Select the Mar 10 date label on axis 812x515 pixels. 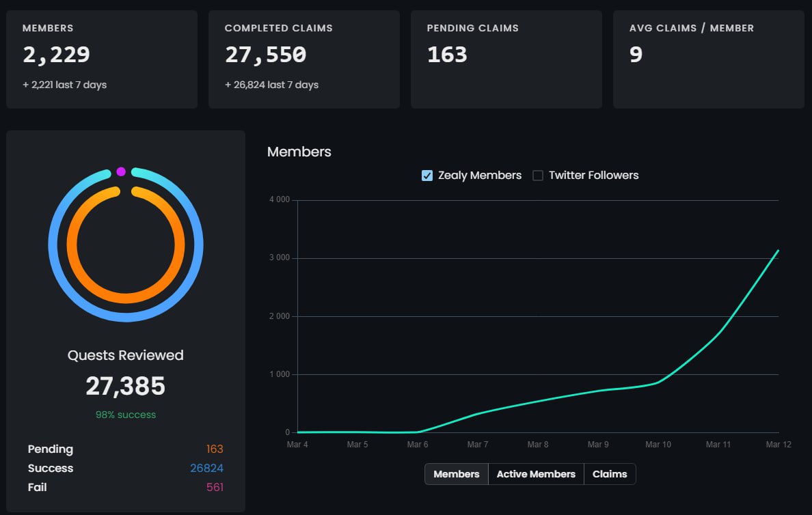coord(658,444)
